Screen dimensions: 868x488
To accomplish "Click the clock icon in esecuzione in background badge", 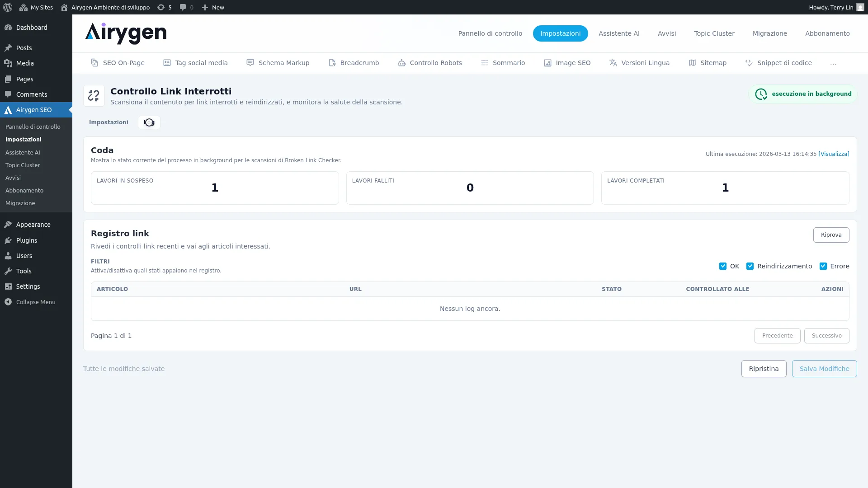I will coord(761,94).
